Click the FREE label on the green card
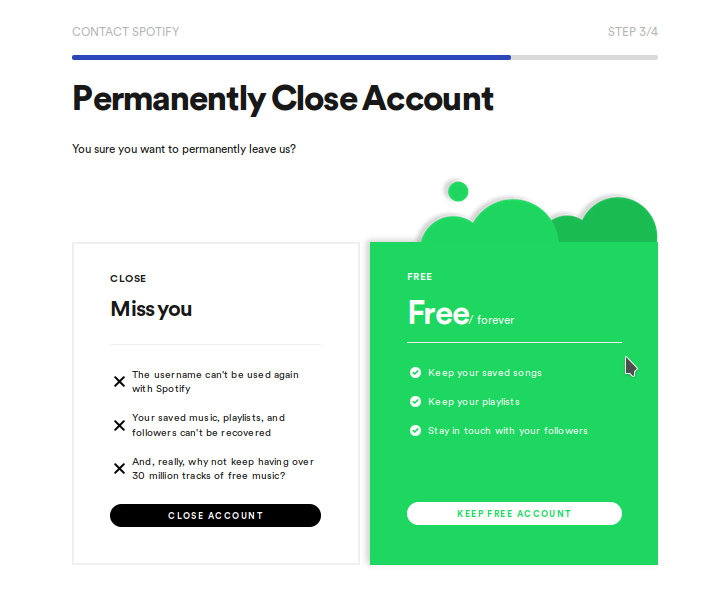The height and width of the screenshot is (592, 725). 419,277
